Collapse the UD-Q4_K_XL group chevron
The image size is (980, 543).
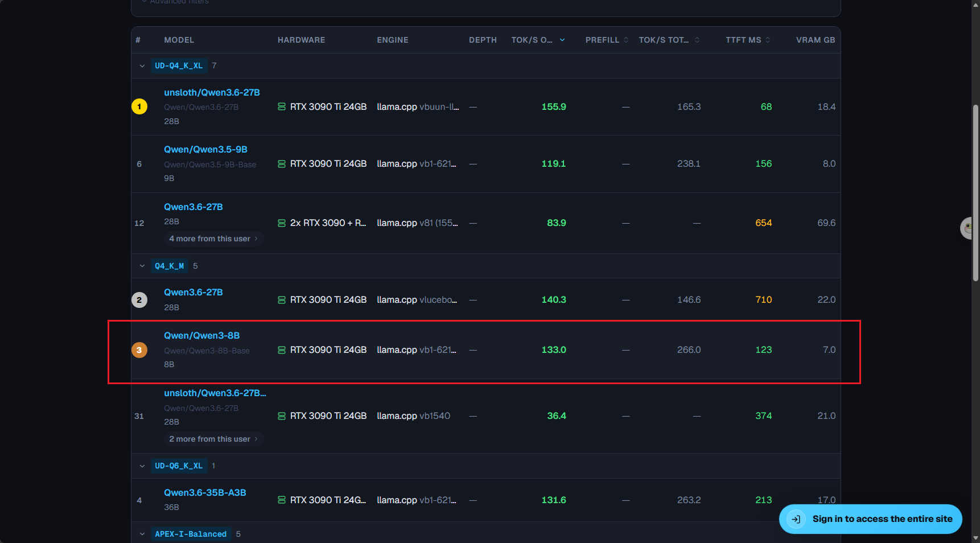pyautogui.click(x=142, y=66)
